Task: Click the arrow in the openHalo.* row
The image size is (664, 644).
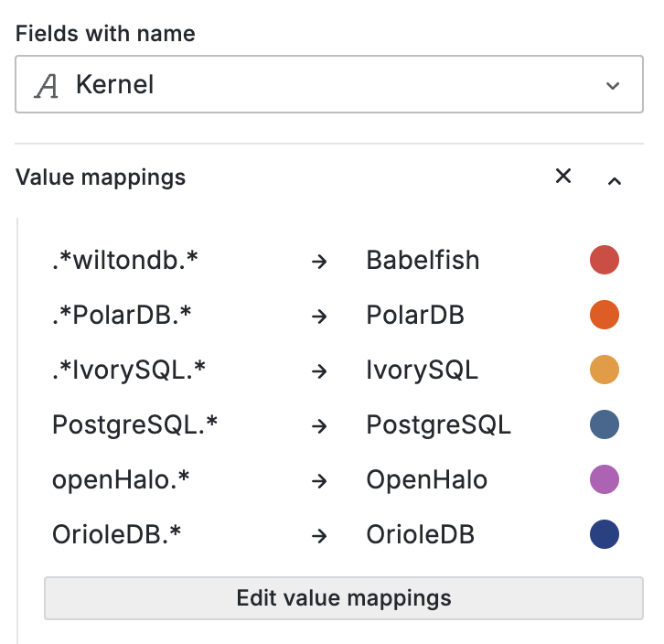Action: point(319,480)
